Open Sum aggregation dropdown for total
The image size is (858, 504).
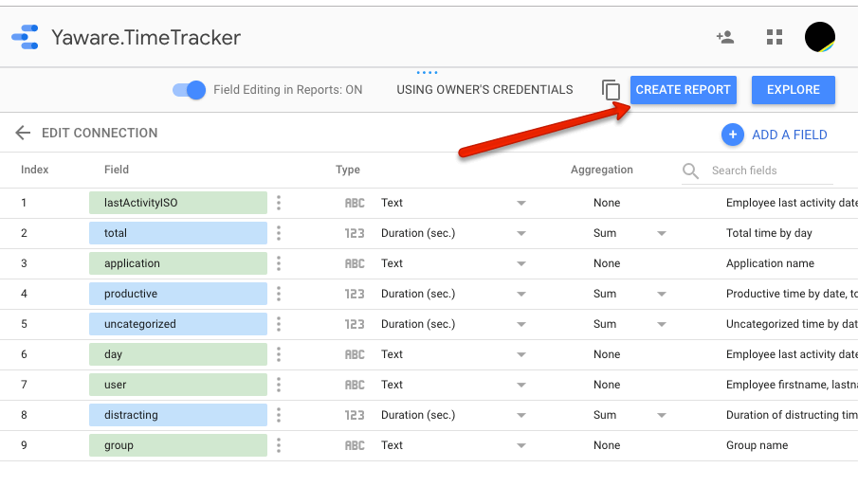(662, 233)
